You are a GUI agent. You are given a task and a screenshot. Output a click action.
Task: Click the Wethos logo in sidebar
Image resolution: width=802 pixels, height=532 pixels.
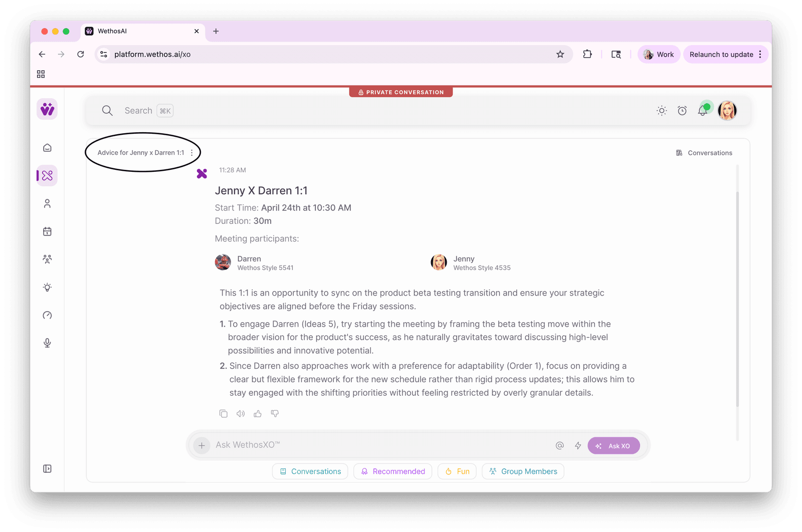point(47,109)
